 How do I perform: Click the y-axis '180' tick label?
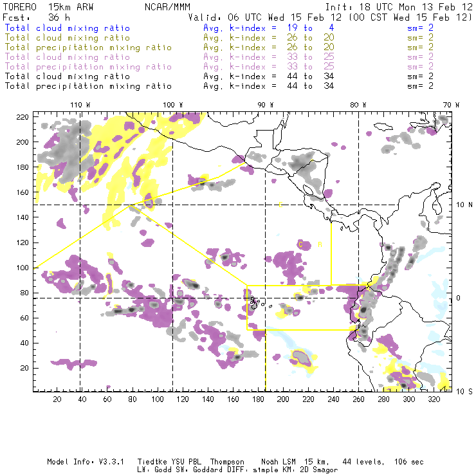(23, 167)
